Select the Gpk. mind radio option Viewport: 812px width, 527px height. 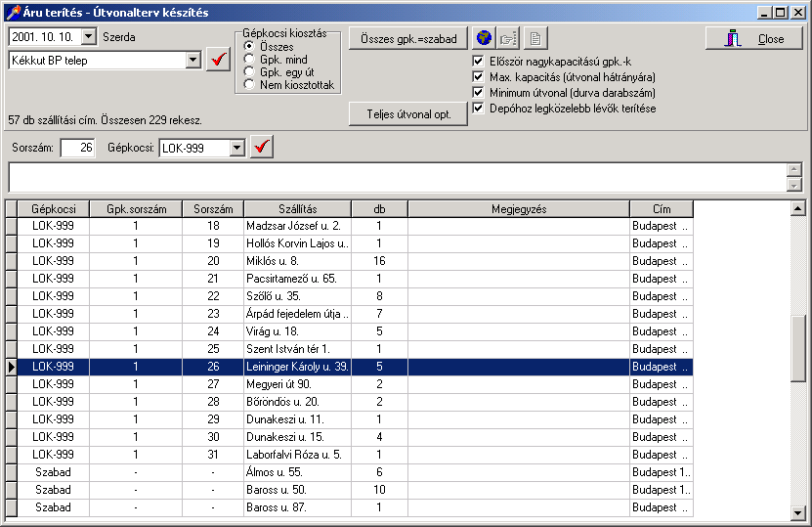[250, 60]
